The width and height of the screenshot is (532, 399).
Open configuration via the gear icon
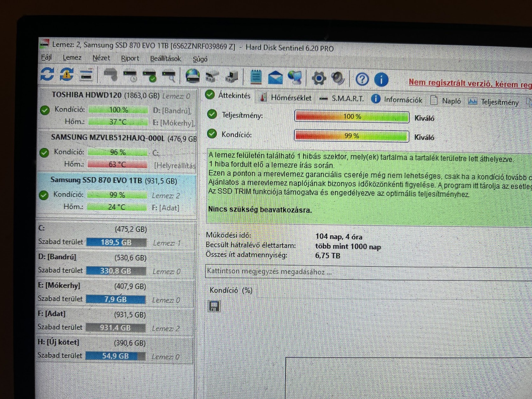319,78
